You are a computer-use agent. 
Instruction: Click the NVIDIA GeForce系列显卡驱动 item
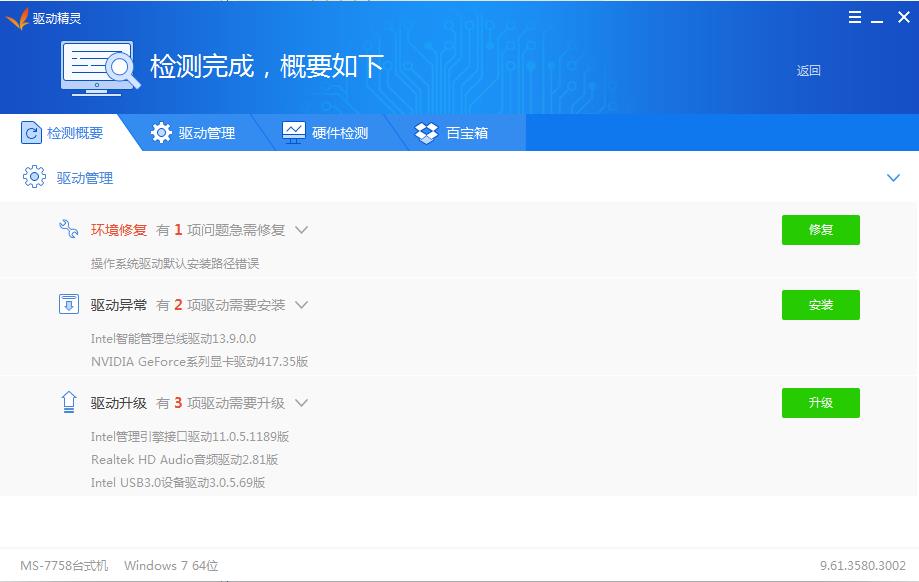tap(199, 361)
